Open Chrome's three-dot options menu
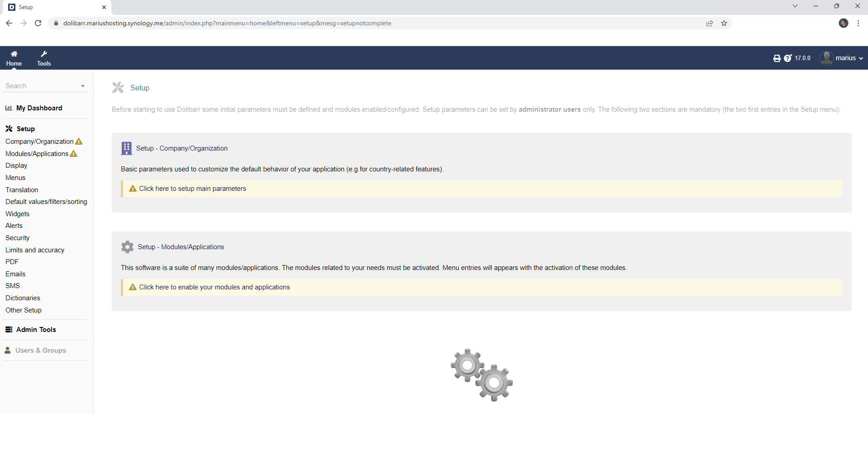Image resolution: width=868 pixels, height=464 pixels. coord(858,24)
